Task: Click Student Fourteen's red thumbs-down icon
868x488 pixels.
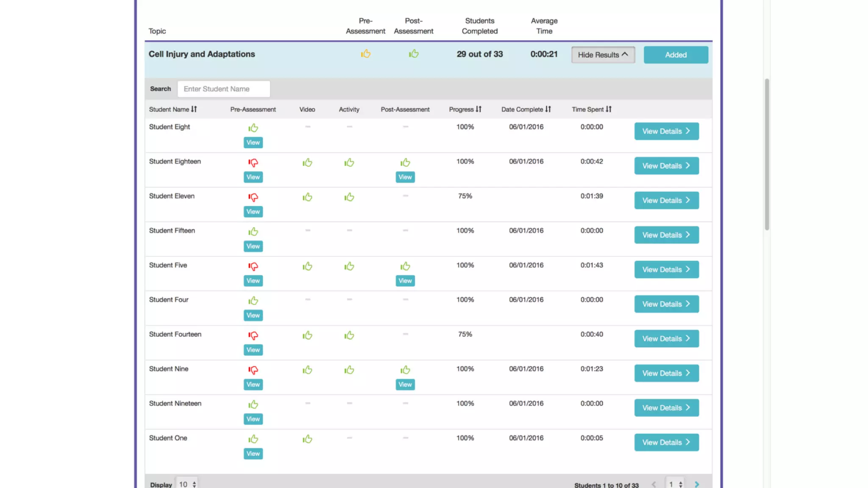Action: click(x=253, y=335)
